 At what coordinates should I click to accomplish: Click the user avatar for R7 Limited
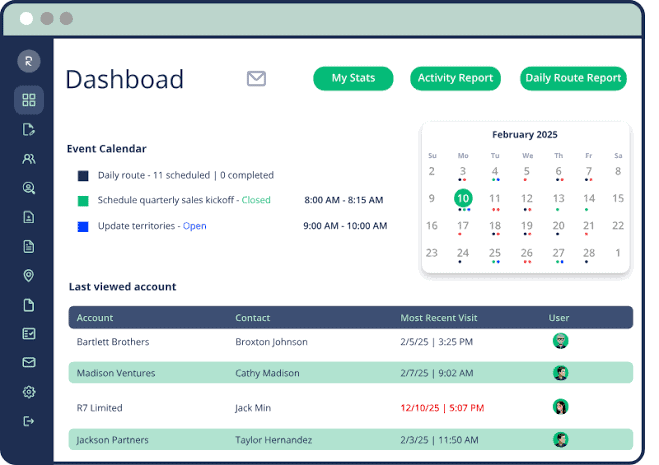[x=560, y=407]
